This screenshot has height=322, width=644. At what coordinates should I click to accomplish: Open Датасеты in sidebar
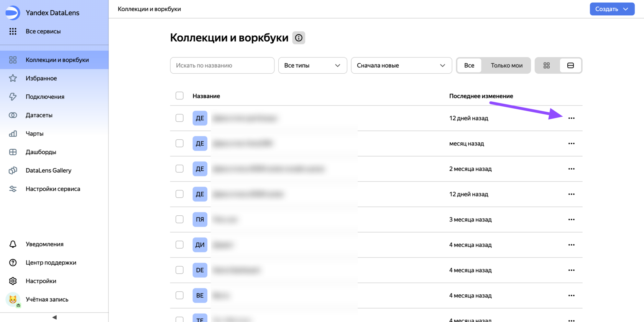coord(54,115)
